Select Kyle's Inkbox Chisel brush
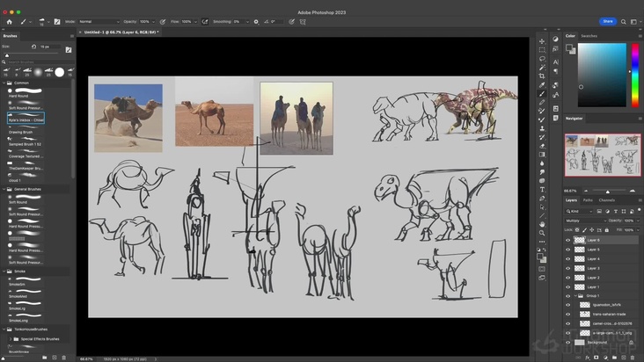The width and height of the screenshot is (644, 362). (x=26, y=118)
